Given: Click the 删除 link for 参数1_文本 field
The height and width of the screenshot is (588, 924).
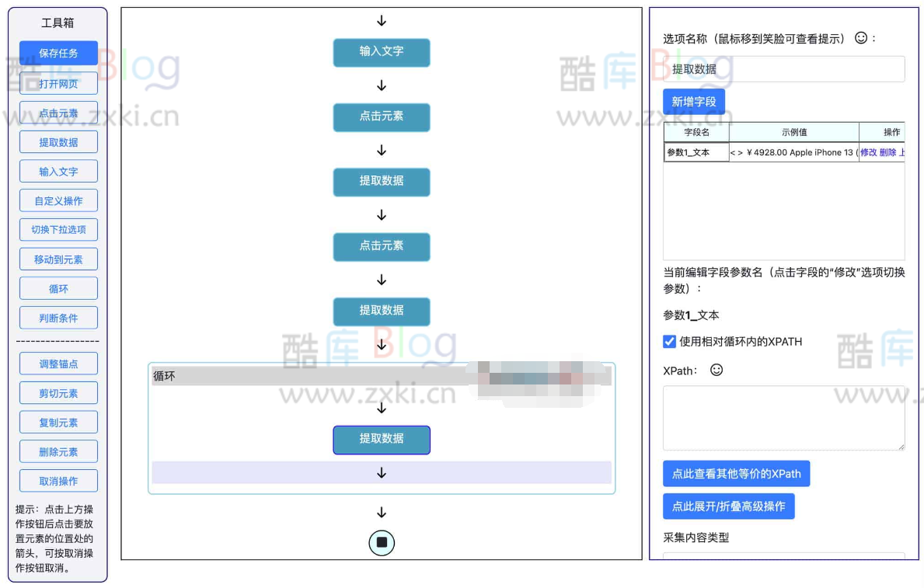Looking at the screenshot, I should coord(890,152).
